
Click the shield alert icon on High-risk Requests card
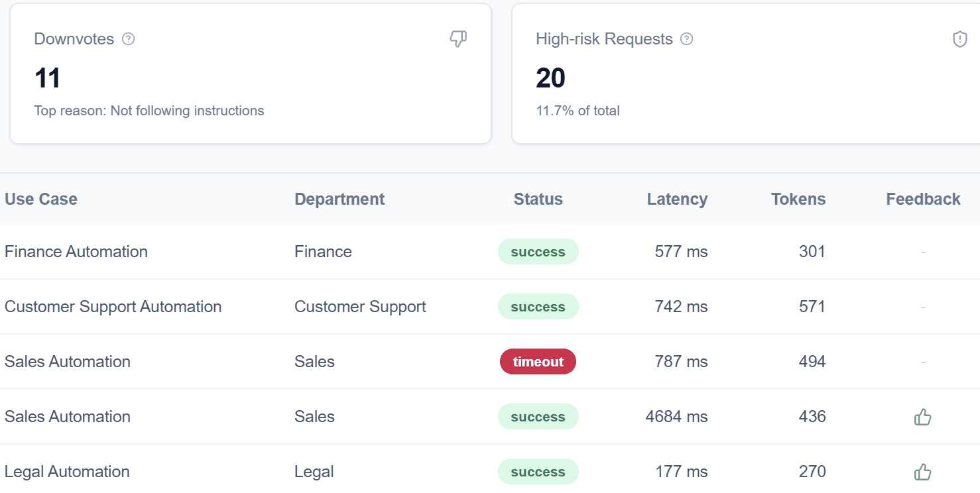click(x=959, y=39)
